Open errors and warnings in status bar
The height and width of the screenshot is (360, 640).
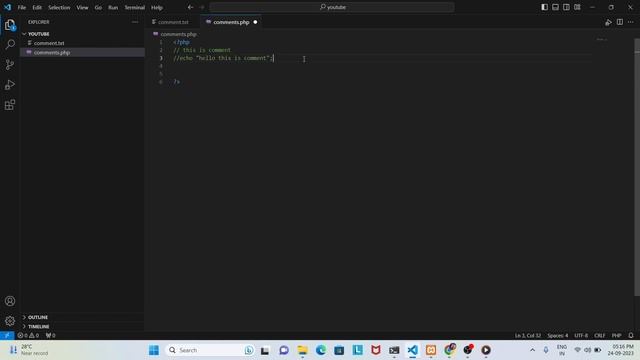[28, 336]
